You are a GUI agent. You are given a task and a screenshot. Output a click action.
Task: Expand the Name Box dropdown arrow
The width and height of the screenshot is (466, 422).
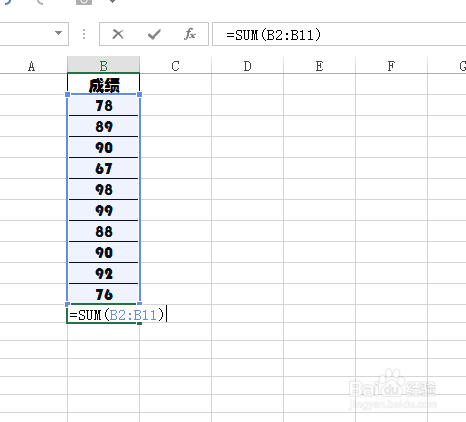pos(58,33)
